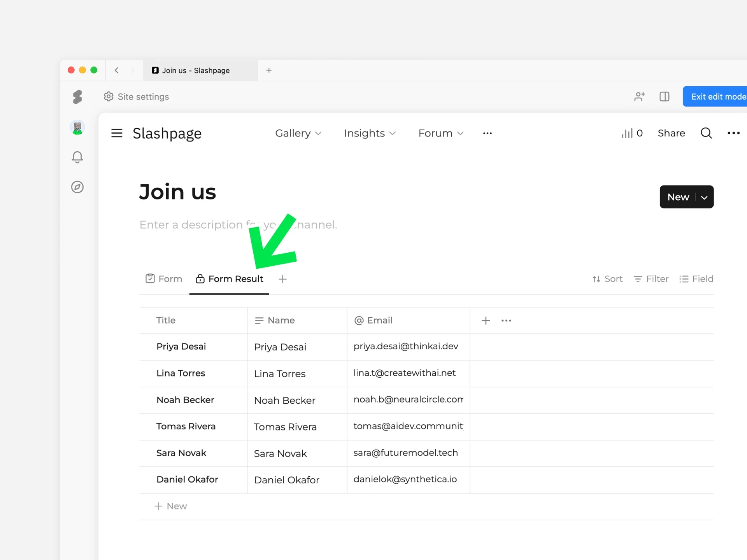Add a new table column

point(486,320)
